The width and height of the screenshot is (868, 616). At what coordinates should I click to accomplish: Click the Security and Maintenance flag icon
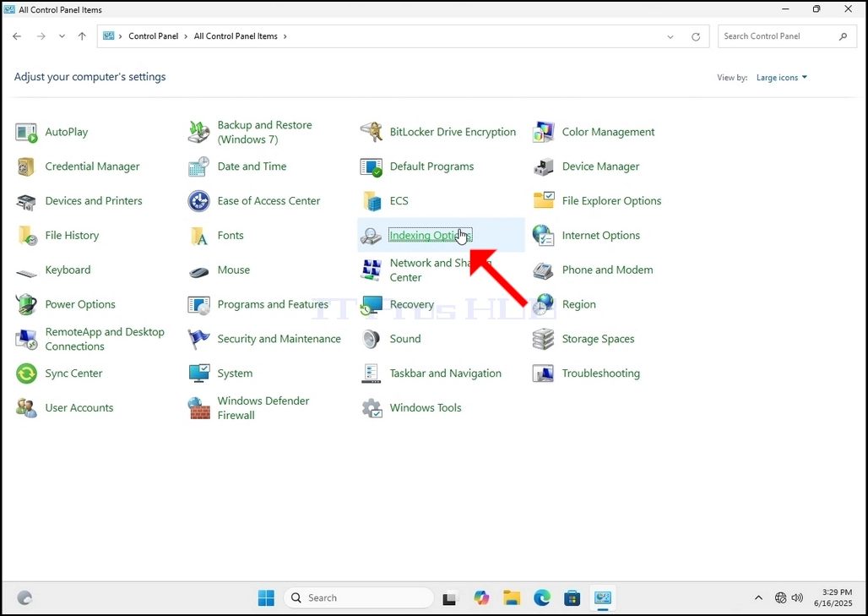pos(198,339)
